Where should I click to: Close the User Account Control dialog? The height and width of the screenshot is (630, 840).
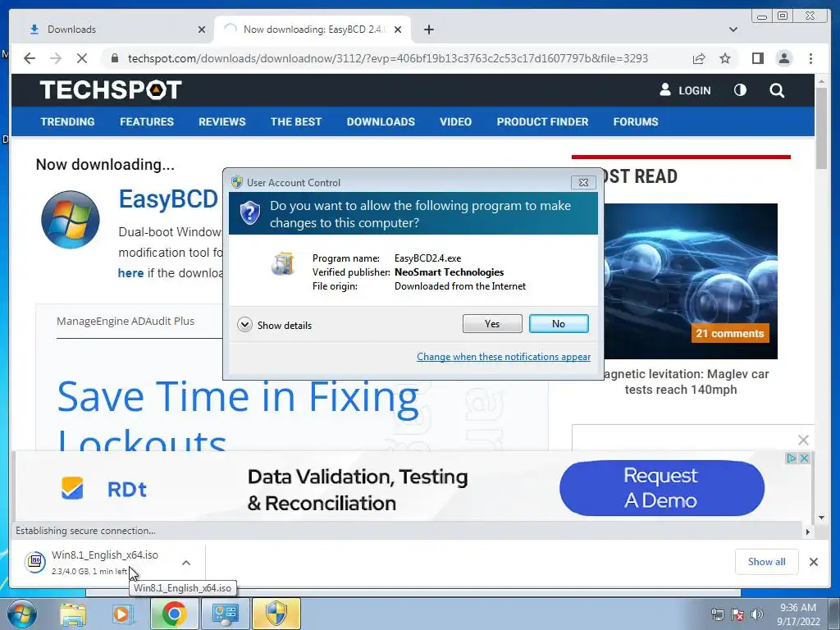[x=583, y=182]
